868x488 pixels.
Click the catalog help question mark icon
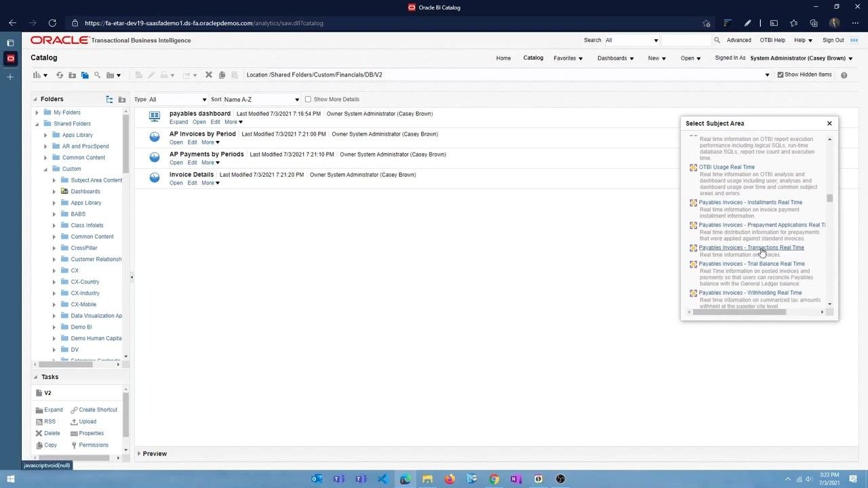coord(844,75)
